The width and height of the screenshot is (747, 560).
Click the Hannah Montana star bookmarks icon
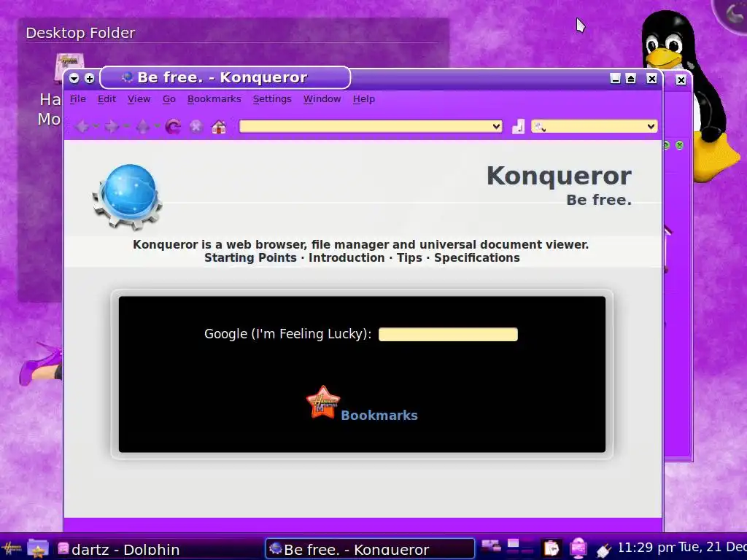tap(323, 402)
